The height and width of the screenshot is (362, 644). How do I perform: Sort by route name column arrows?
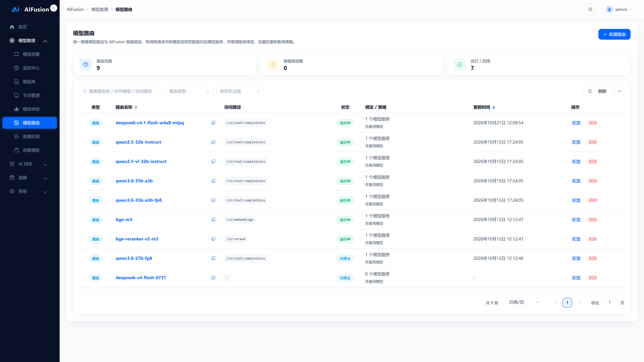[136, 107]
